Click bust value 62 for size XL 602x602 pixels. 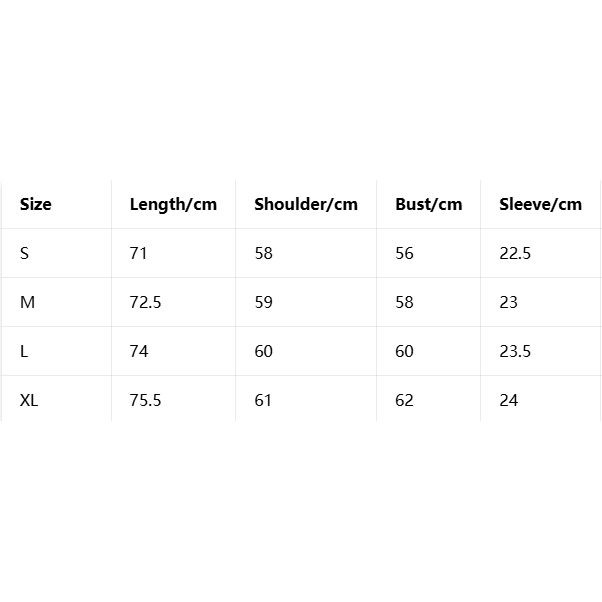[404, 400]
